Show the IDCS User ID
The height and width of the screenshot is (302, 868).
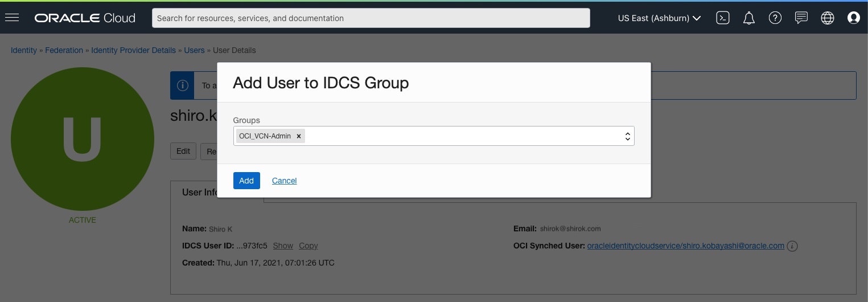(x=283, y=246)
